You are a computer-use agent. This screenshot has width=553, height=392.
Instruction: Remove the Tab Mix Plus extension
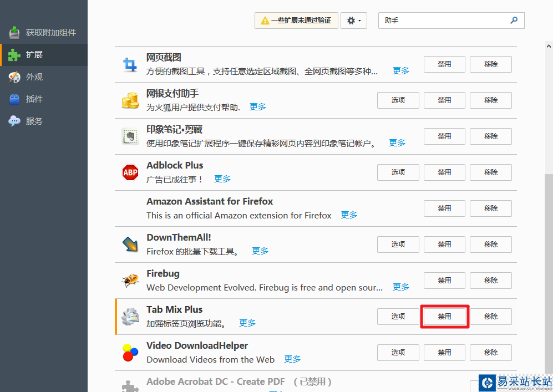(x=490, y=317)
